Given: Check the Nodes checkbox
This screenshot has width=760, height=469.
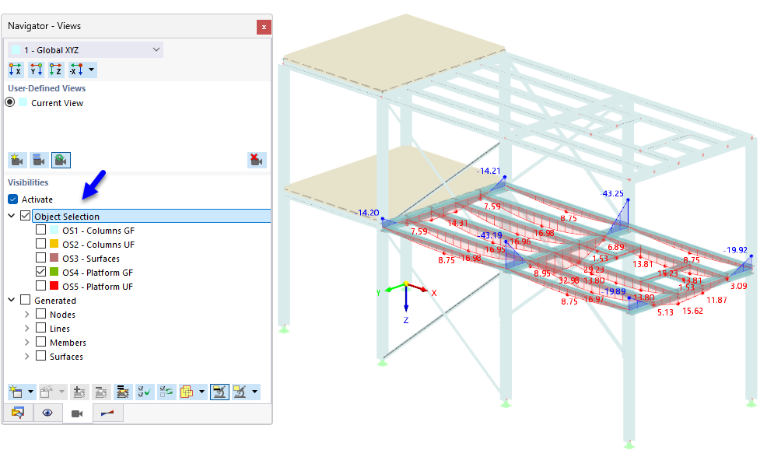Looking at the screenshot, I should 41,314.
